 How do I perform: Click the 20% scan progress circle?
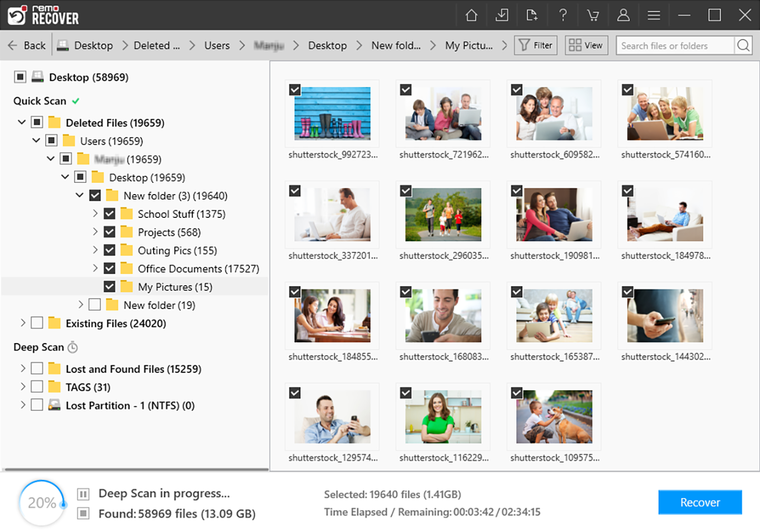(x=42, y=503)
